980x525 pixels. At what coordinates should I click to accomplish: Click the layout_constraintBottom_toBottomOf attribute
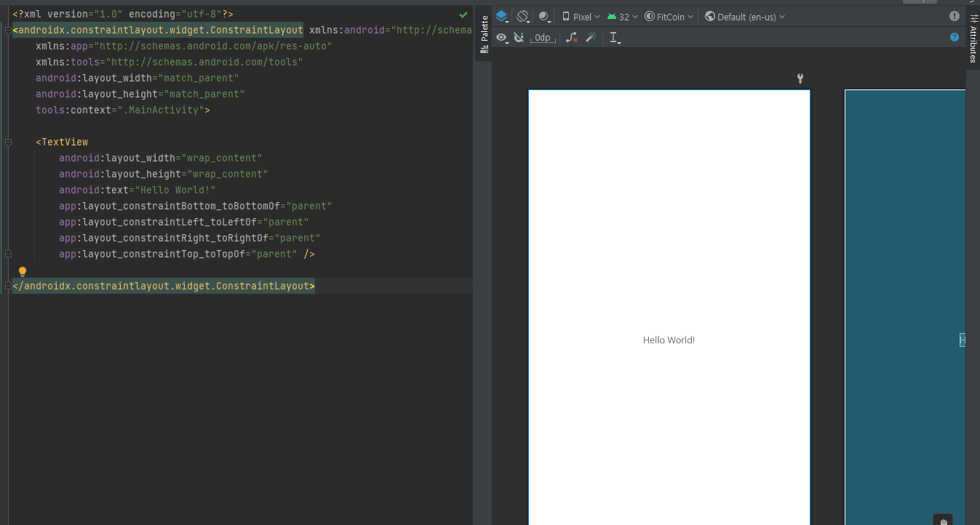click(196, 206)
